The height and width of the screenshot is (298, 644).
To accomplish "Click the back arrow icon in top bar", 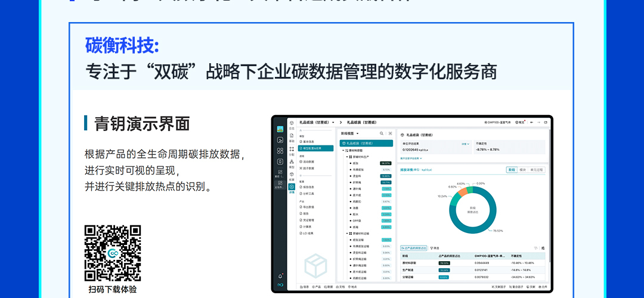I will tap(531, 122).
